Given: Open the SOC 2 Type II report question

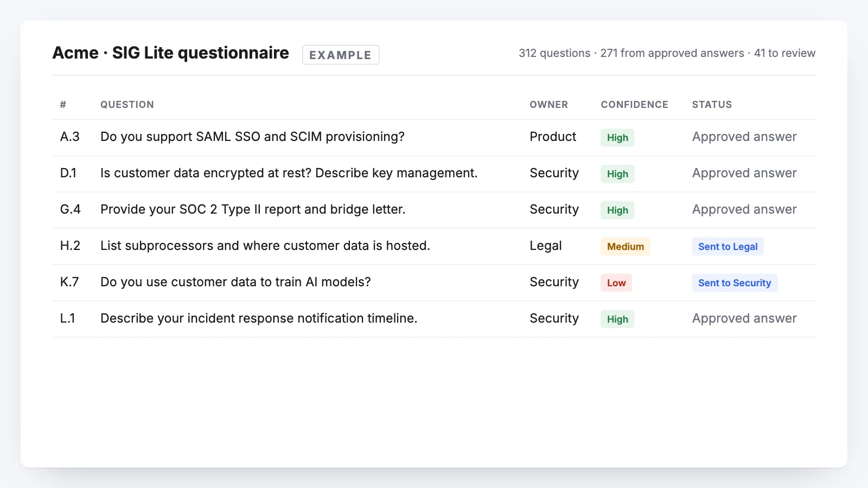Looking at the screenshot, I should point(253,209).
